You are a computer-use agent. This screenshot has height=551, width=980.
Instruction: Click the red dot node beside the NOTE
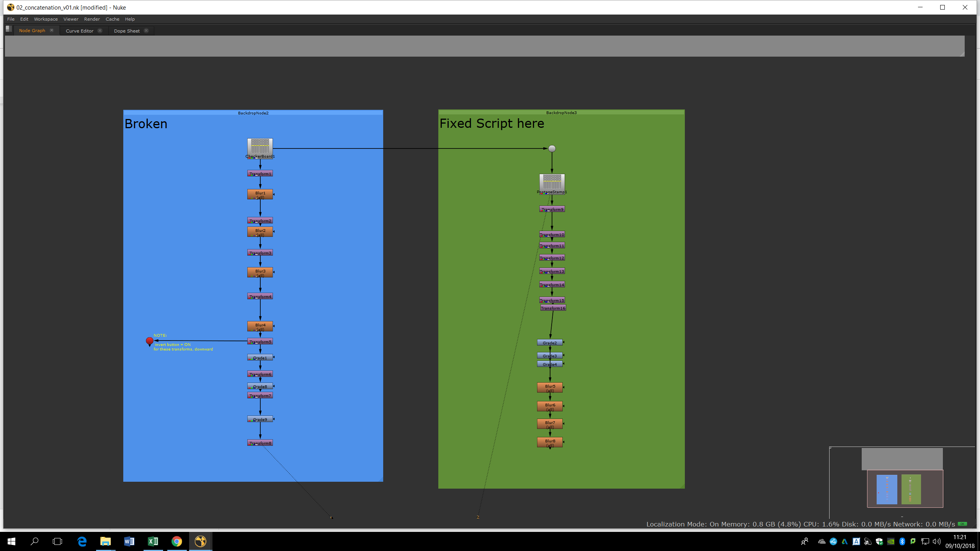pyautogui.click(x=150, y=341)
